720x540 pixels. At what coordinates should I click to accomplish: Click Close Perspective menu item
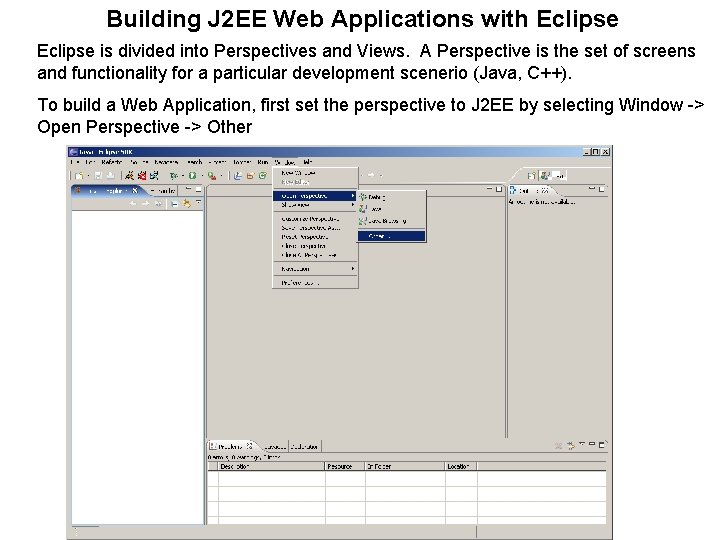point(315,246)
